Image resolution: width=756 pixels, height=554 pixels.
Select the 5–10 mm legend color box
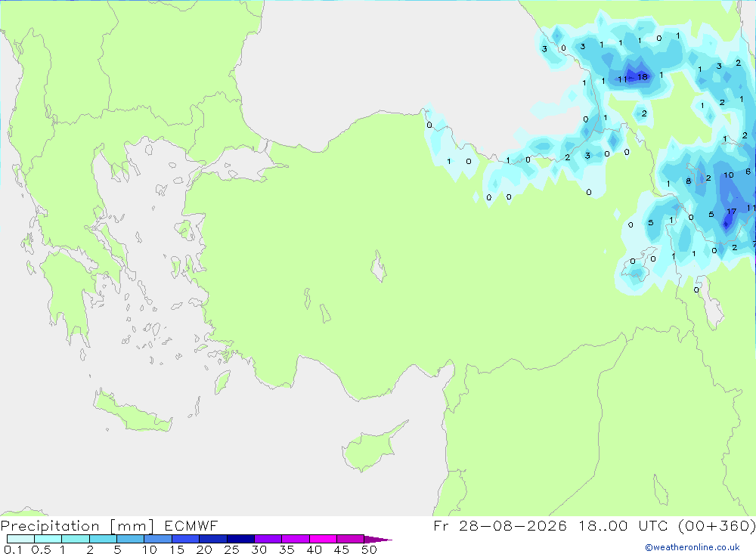tap(131, 539)
